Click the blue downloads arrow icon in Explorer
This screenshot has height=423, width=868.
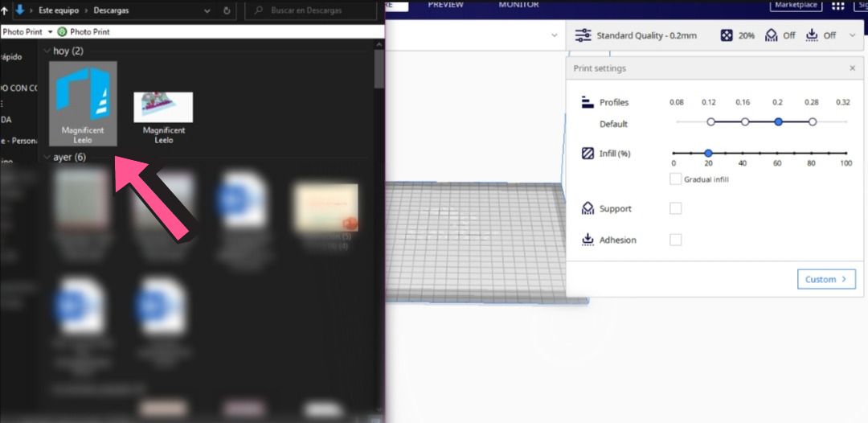(x=20, y=10)
